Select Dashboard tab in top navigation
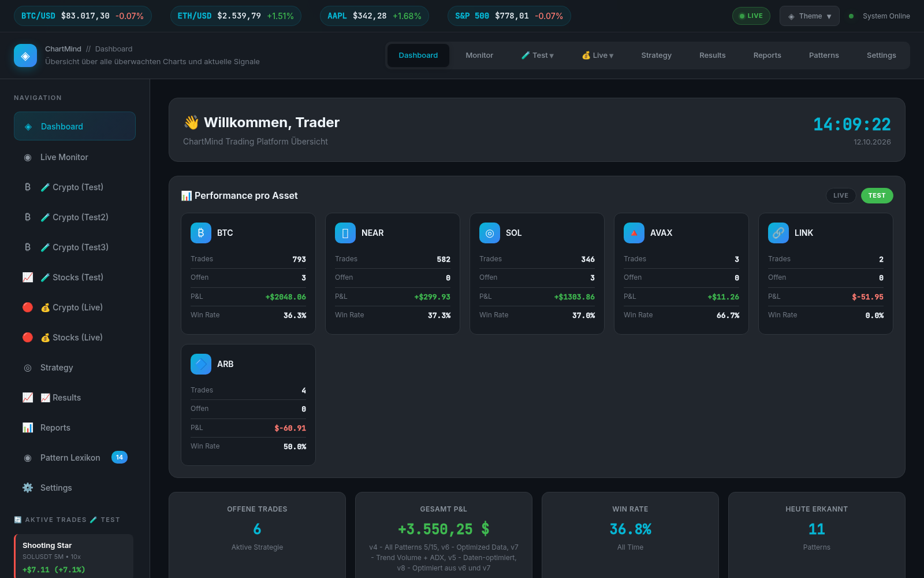924x578 pixels. click(x=418, y=55)
